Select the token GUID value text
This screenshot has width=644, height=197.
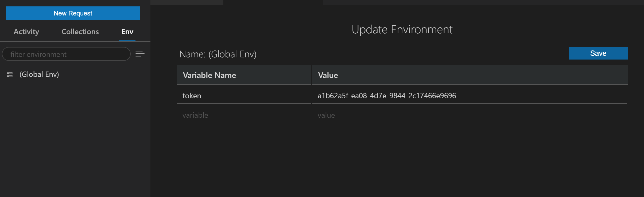click(x=387, y=95)
